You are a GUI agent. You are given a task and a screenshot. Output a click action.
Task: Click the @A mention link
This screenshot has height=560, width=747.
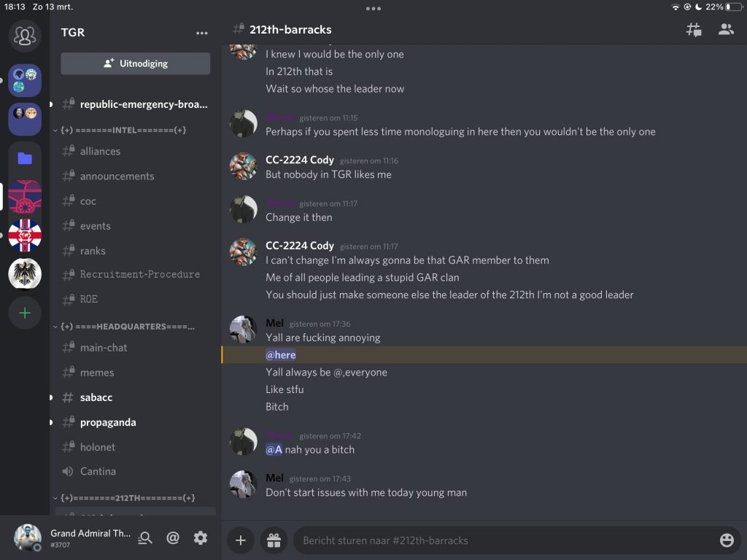(x=274, y=450)
